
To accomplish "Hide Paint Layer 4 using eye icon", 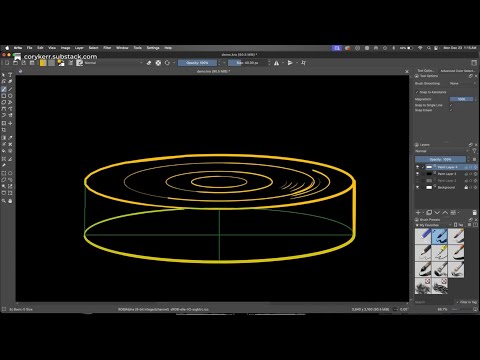I will pos(417,167).
